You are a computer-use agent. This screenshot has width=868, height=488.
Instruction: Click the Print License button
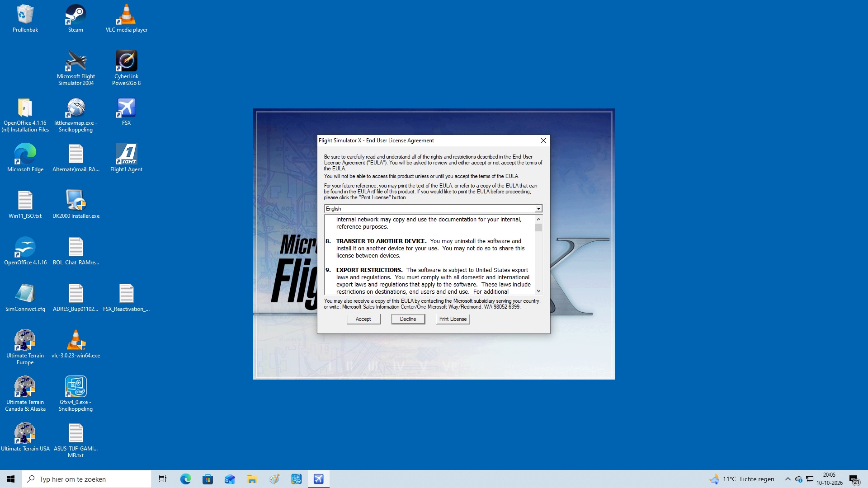pos(453,319)
